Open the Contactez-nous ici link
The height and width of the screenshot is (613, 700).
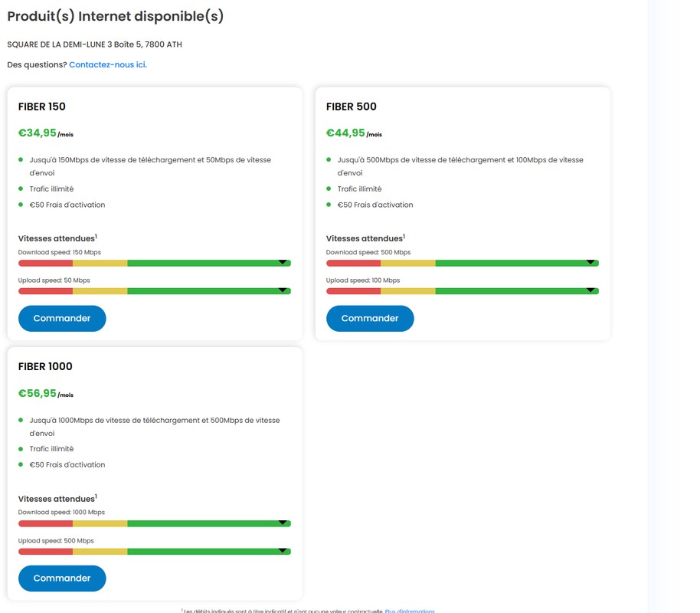pos(108,65)
